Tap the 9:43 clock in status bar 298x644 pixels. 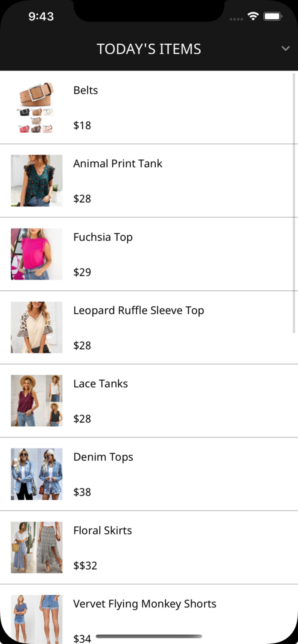click(41, 16)
